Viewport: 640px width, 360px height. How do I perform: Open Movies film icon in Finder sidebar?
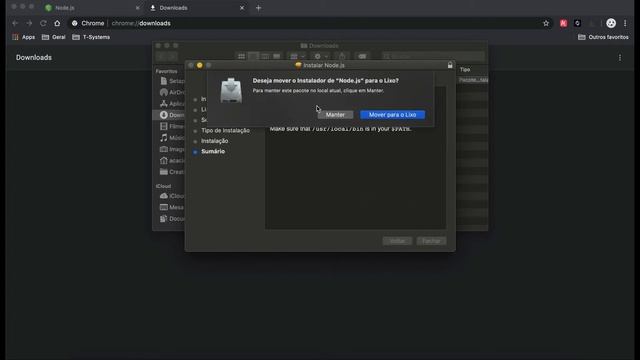coord(164,127)
